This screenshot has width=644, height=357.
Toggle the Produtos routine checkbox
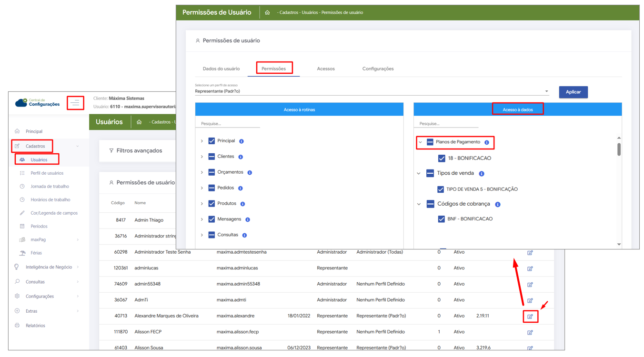pos(211,204)
